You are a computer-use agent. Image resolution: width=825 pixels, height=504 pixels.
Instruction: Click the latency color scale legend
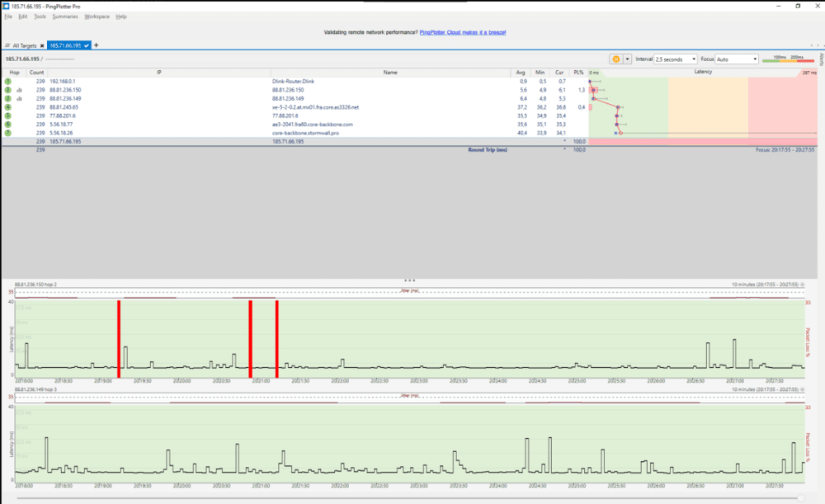click(787, 59)
